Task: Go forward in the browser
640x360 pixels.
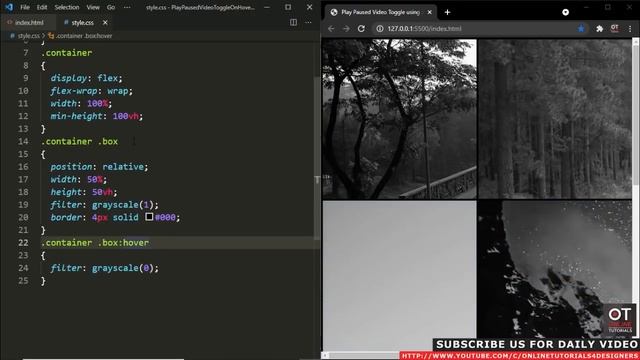Action: pyautogui.click(x=346, y=29)
